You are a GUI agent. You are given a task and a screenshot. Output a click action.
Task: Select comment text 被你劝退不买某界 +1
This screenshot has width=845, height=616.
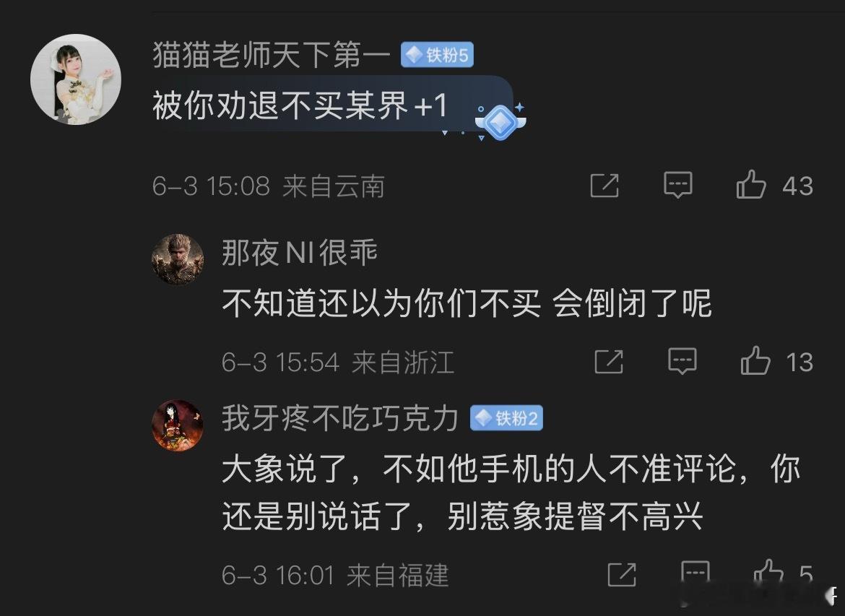click(300, 105)
